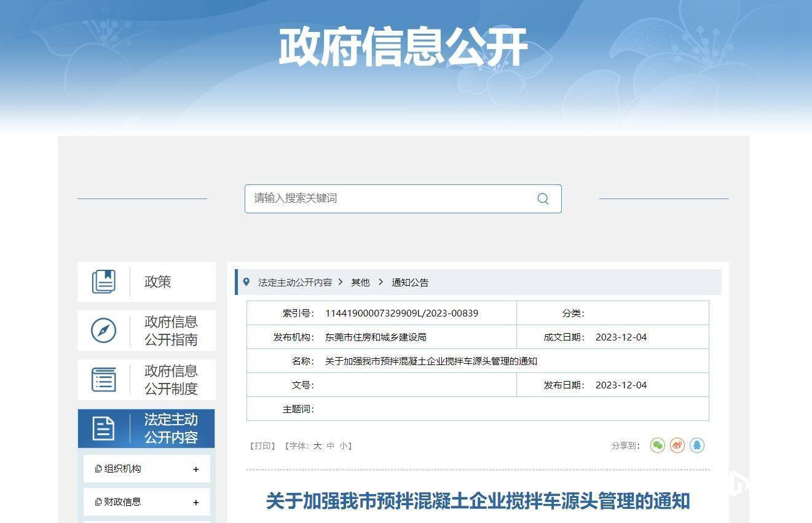Click the document icon for 法定主动公开内容
Viewport: 812px width, 523px height.
pos(103,428)
